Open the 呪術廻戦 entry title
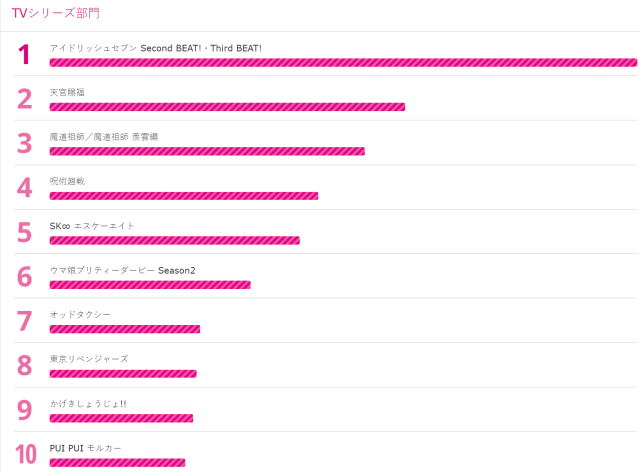The height and width of the screenshot is (473, 640). [x=68, y=181]
